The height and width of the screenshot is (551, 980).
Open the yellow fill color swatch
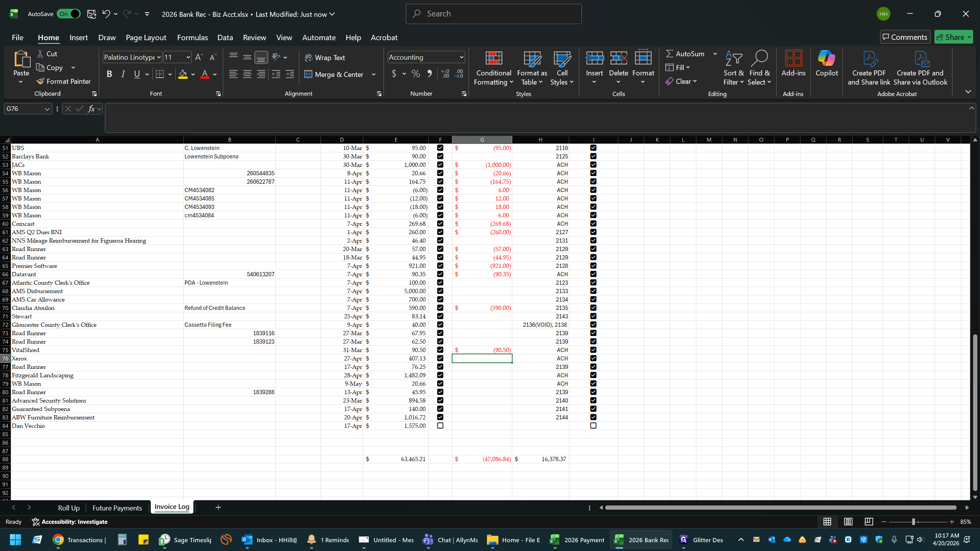[183, 74]
